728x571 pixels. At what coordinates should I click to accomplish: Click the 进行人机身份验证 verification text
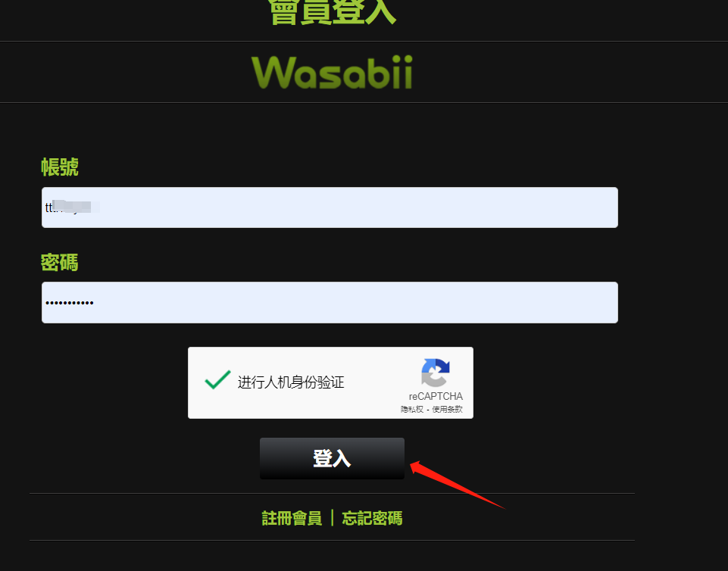point(291,382)
